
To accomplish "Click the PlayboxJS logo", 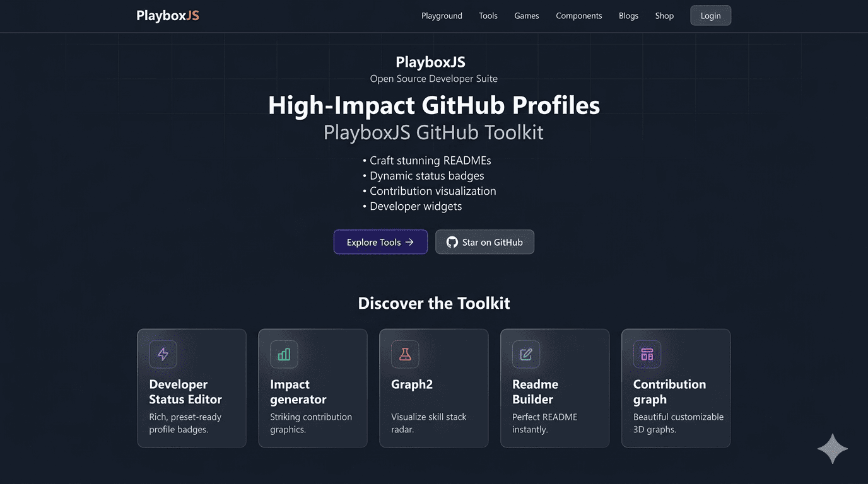I will tap(167, 15).
